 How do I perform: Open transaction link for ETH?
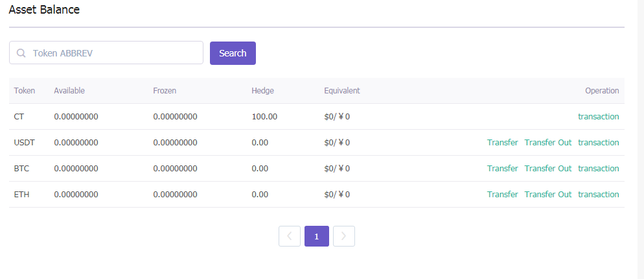pyautogui.click(x=598, y=195)
